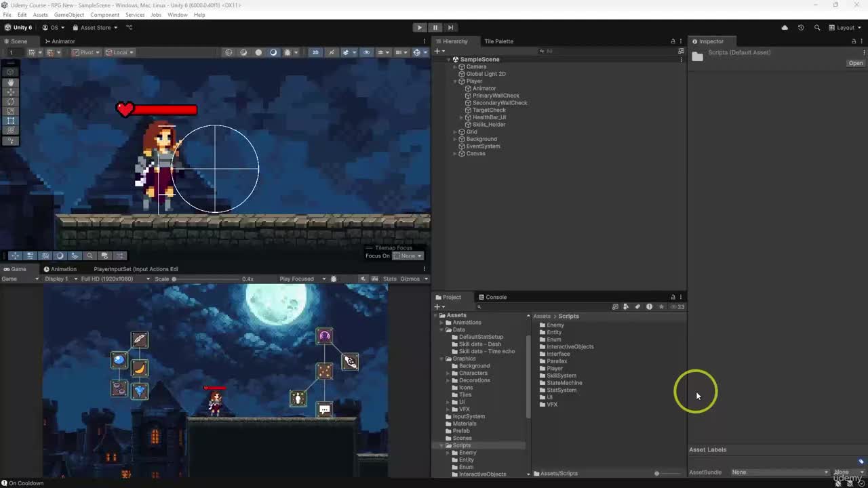868x488 pixels.
Task: Open the Layout dropdown
Action: 845,28
